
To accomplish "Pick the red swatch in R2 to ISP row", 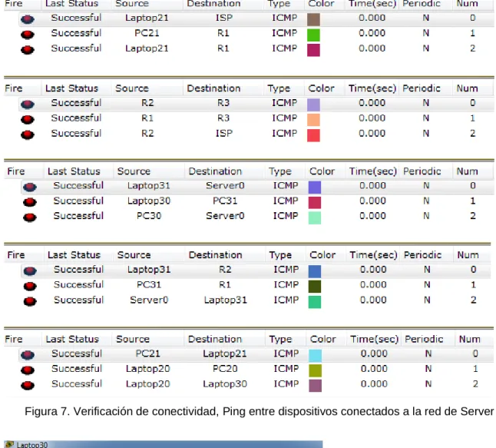I will (313, 135).
